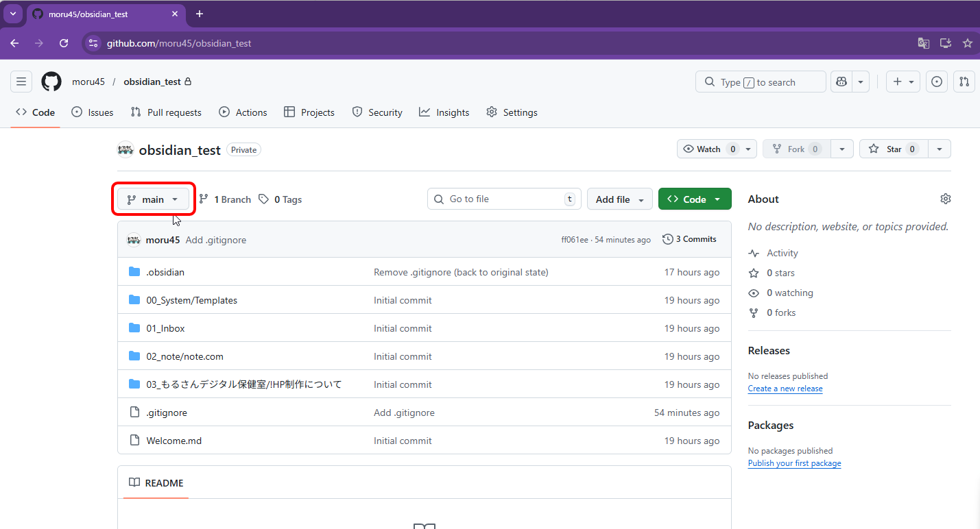The width and height of the screenshot is (980, 529).
Task: Click the Google Translate icon in address bar
Action: coord(924,43)
